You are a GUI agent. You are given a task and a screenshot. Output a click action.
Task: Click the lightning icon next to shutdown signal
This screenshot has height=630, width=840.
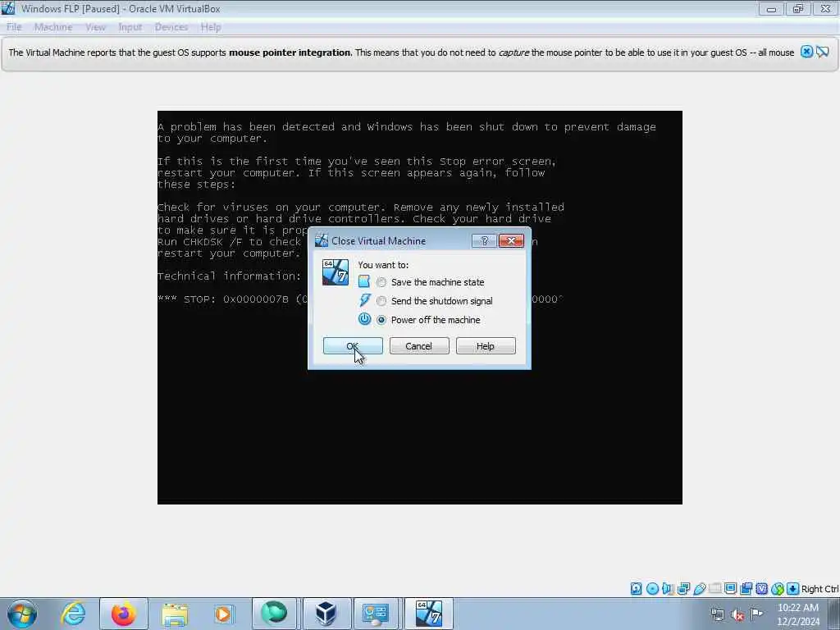[x=365, y=300]
